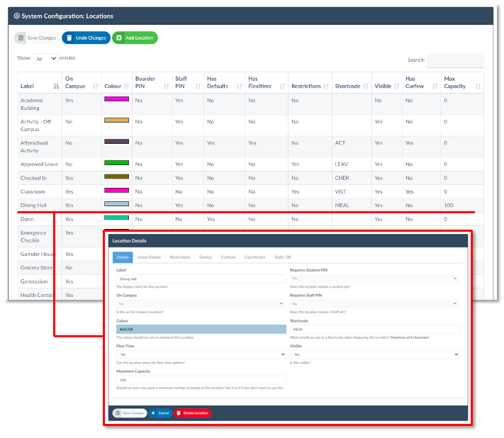Switch to the Leave Details tab
The width and height of the screenshot is (504, 438).
click(x=149, y=257)
